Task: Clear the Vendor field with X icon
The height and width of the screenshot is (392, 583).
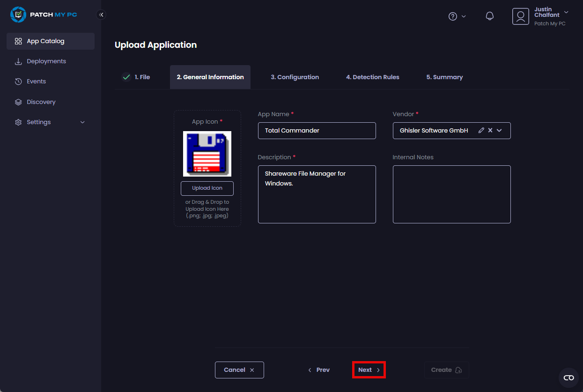Action: pyautogui.click(x=490, y=131)
